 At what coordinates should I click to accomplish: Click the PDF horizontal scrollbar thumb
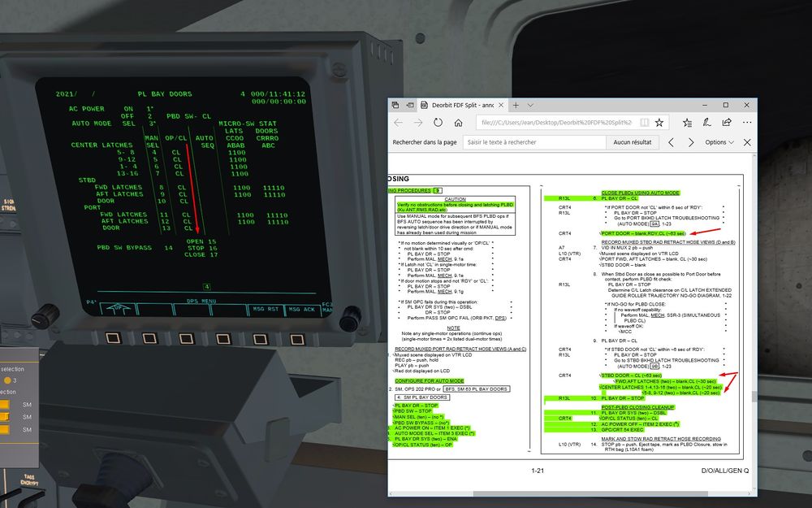coord(590,493)
